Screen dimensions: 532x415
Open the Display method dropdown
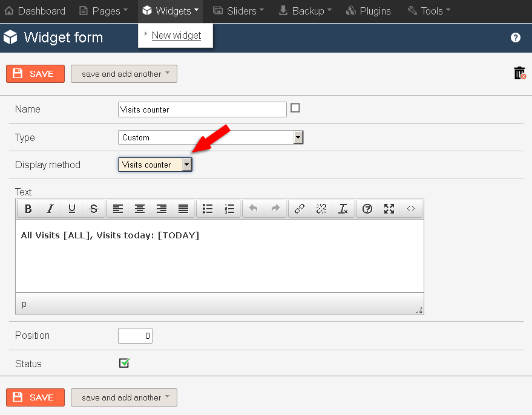(155, 165)
